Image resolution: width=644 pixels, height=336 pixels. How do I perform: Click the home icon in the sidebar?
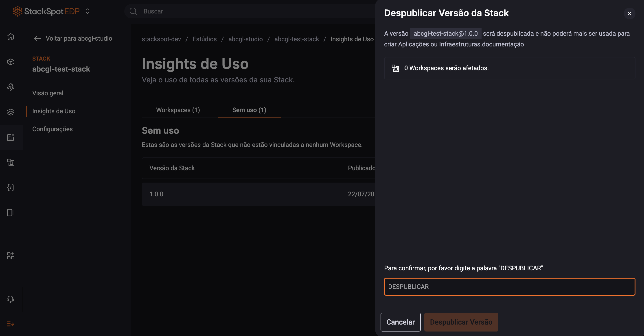[x=11, y=37]
